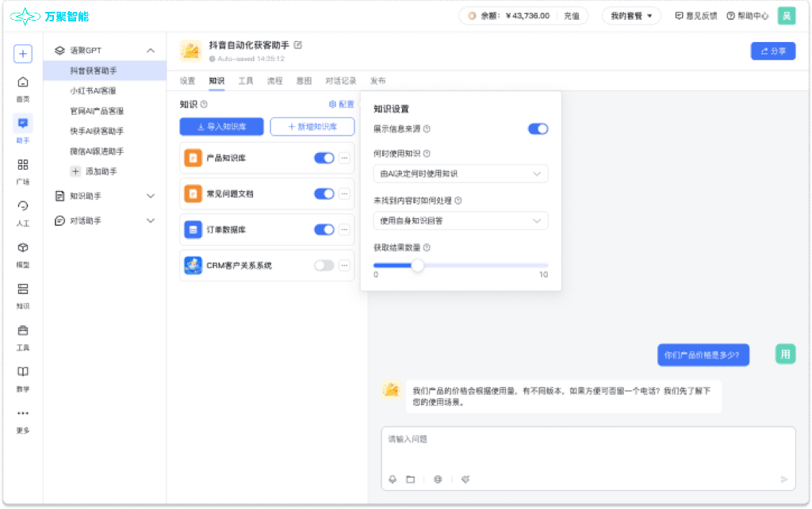The height and width of the screenshot is (509, 812).
Task: Open 我的套餐 dropdown
Action: [631, 16]
